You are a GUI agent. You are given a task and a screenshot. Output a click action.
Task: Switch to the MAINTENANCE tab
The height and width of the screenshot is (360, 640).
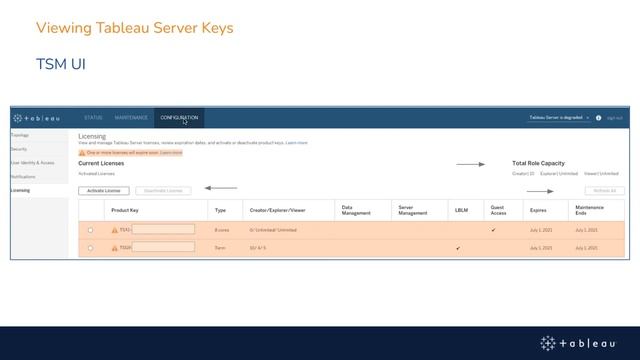[131, 118]
